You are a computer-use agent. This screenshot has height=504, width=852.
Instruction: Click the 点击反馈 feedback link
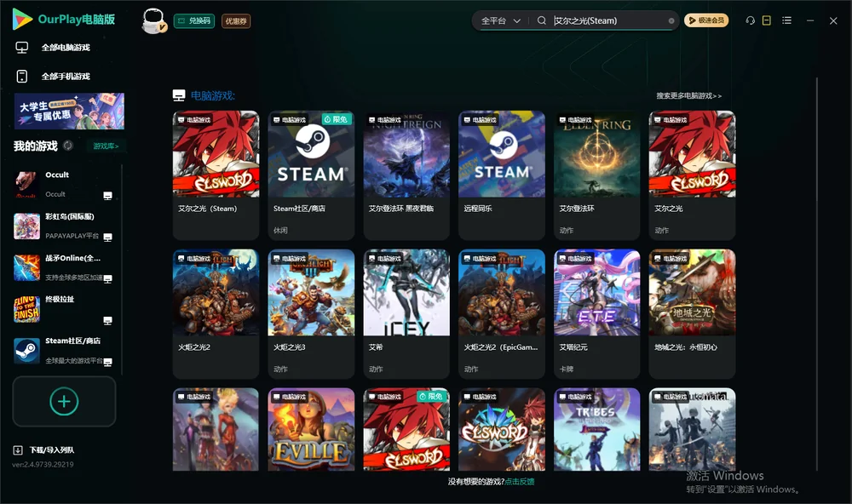pyautogui.click(x=520, y=481)
